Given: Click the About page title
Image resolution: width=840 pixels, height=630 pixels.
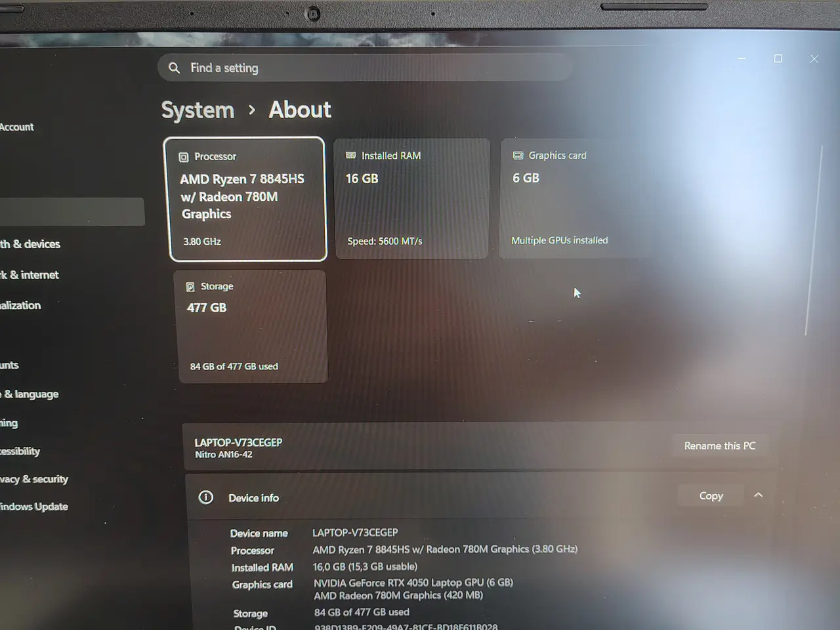Looking at the screenshot, I should 300,110.
